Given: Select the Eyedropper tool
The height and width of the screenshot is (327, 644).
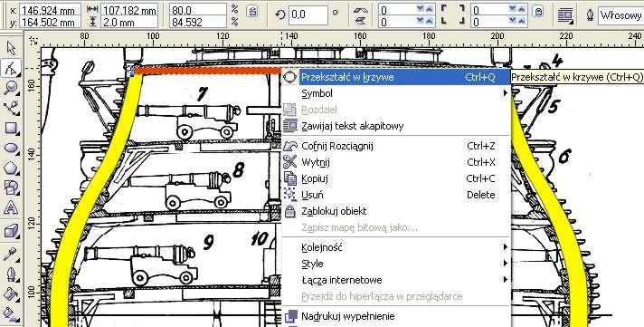Looking at the screenshot, I should pyautogui.click(x=11, y=255).
